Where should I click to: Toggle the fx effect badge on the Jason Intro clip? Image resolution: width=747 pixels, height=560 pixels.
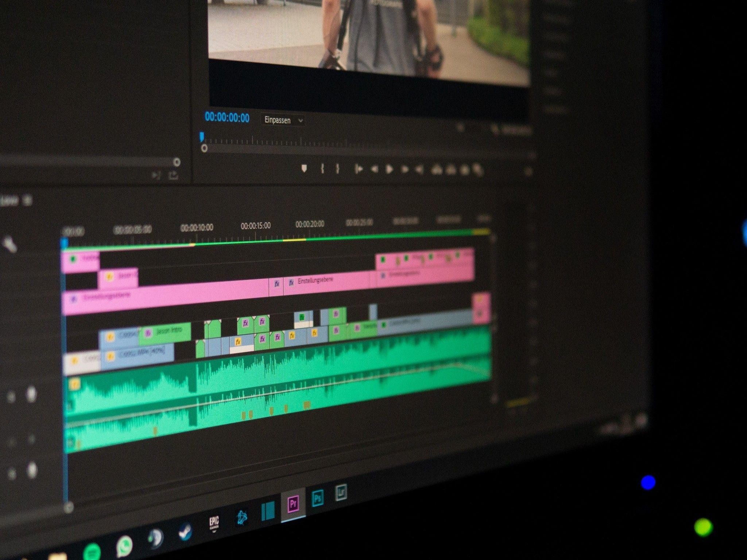click(148, 333)
